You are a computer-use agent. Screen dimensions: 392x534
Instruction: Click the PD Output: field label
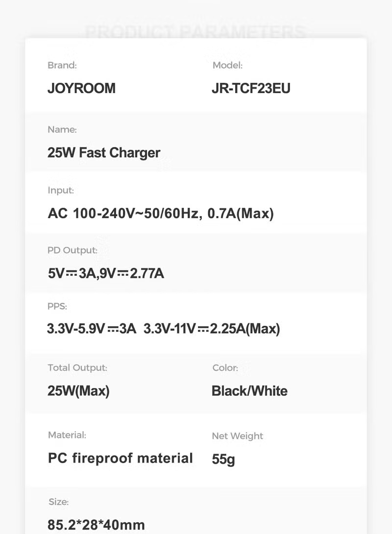pos(73,250)
